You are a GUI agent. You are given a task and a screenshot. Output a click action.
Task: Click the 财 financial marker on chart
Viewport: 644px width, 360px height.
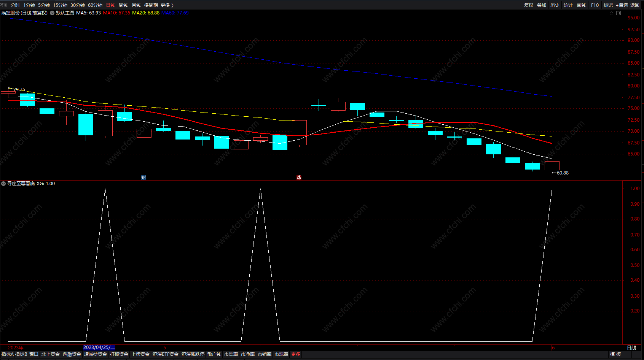[143, 178]
